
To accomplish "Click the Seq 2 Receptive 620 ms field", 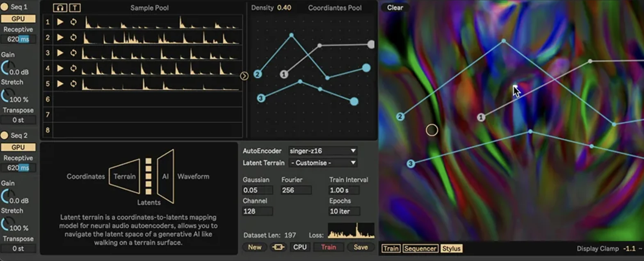I will [x=18, y=167].
